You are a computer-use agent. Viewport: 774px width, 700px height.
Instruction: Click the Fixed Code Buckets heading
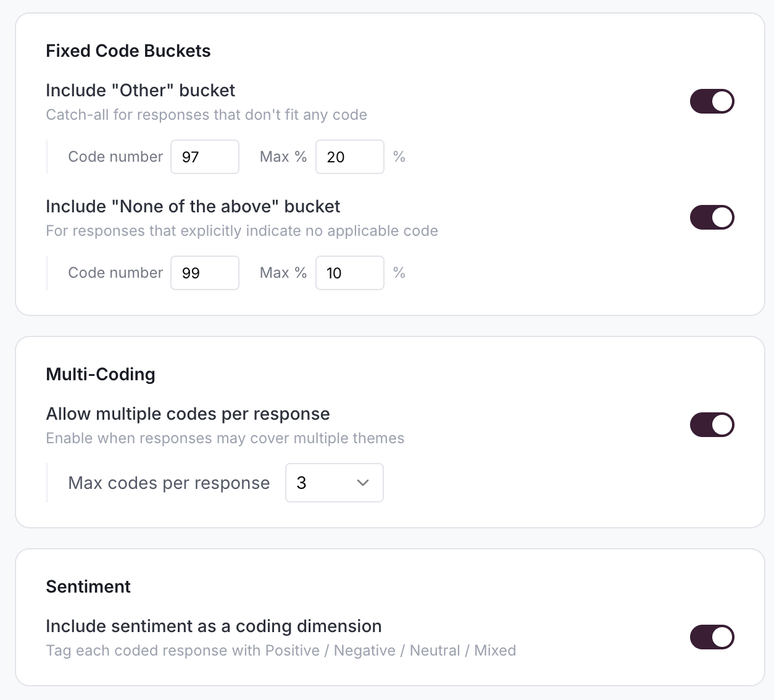tap(128, 51)
